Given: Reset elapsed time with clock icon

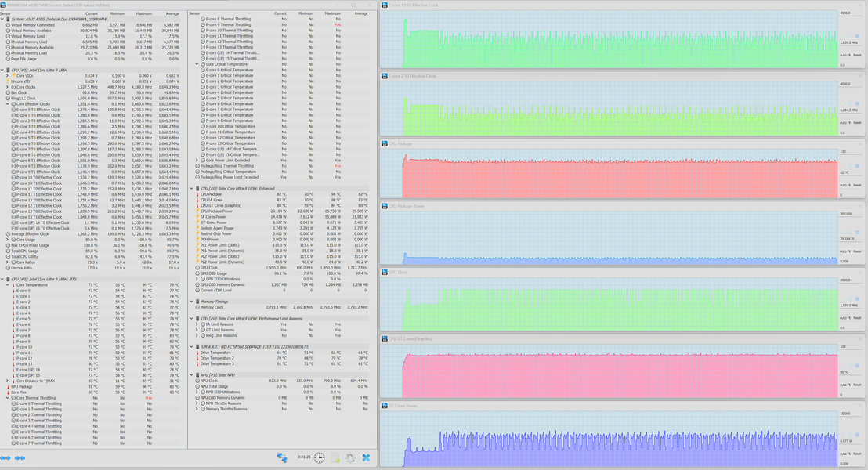Looking at the screenshot, I should tap(320, 457).
